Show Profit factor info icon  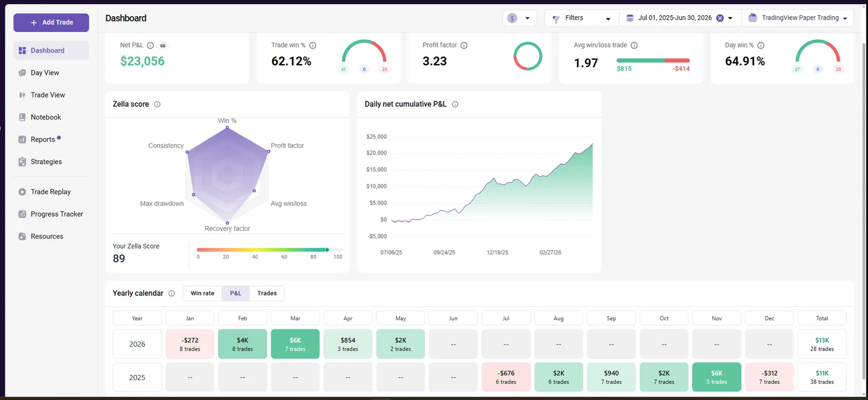pyautogui.click(x=464, y=46)
